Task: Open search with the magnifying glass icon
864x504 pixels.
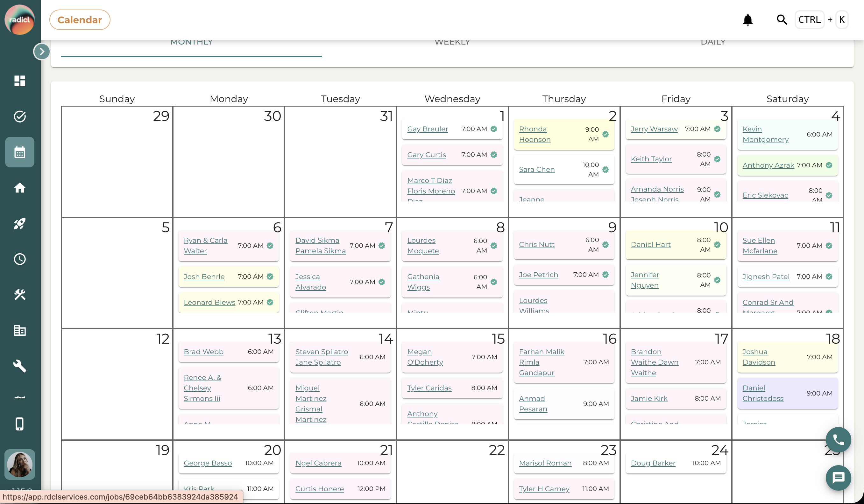Action: point(782,19)
